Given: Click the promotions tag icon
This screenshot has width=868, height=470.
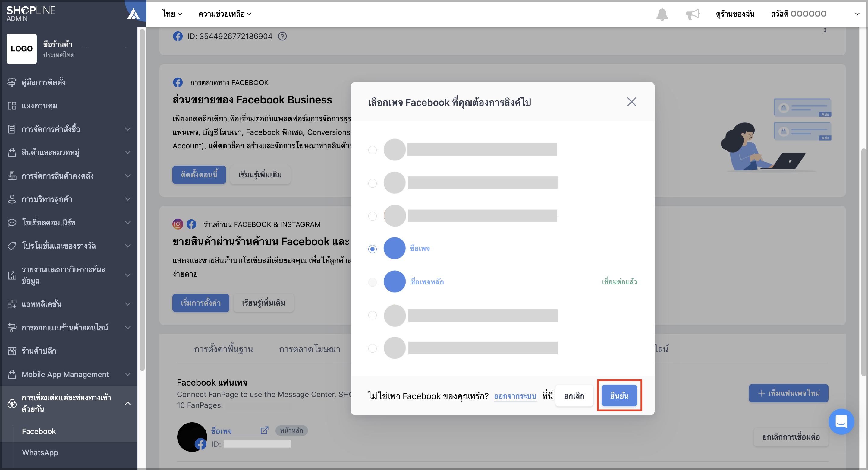Looking at the screenshot, I should (12, 246).
